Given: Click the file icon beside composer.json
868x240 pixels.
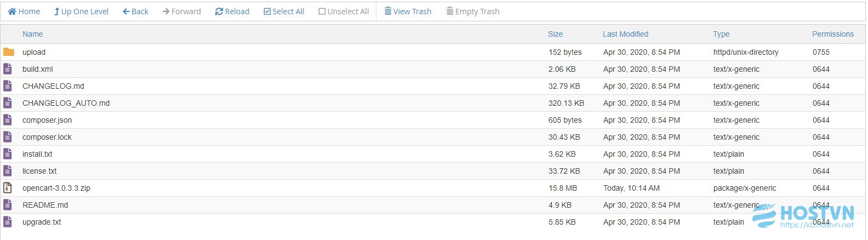Looking at the screenshot, I should pos(8,120).
